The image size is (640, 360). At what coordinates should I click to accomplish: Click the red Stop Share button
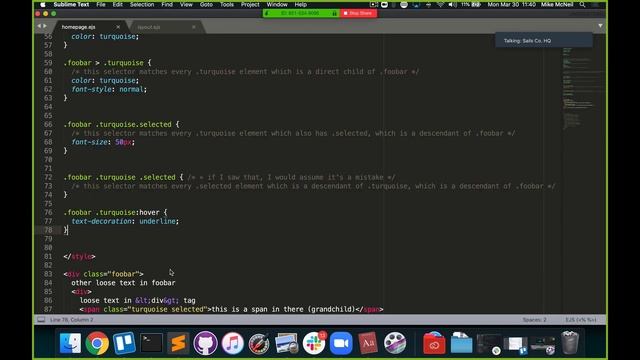tap(358, 13)
